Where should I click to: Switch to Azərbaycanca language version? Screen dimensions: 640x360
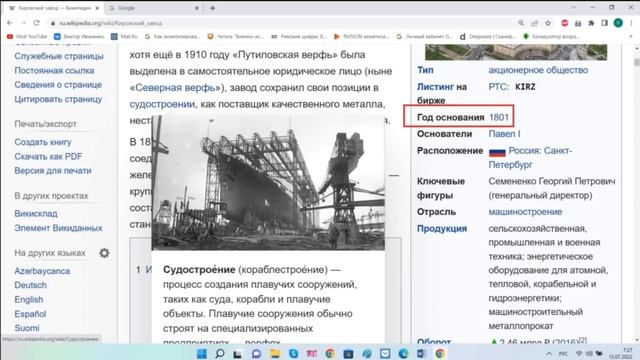42,271
